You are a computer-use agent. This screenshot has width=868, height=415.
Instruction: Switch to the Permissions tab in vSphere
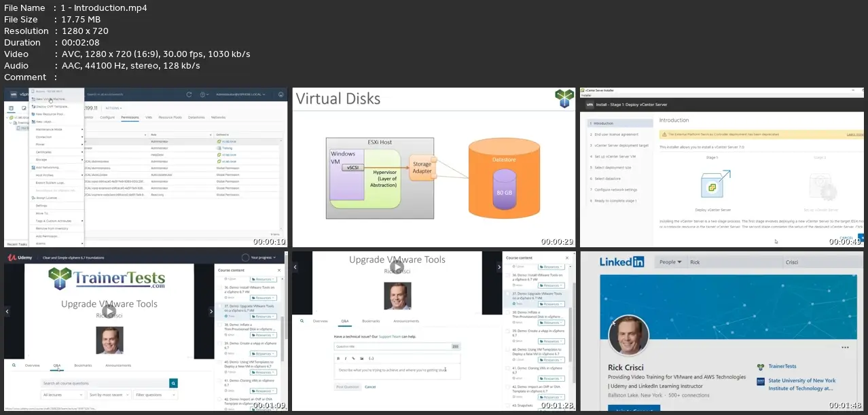click(130, 118)
